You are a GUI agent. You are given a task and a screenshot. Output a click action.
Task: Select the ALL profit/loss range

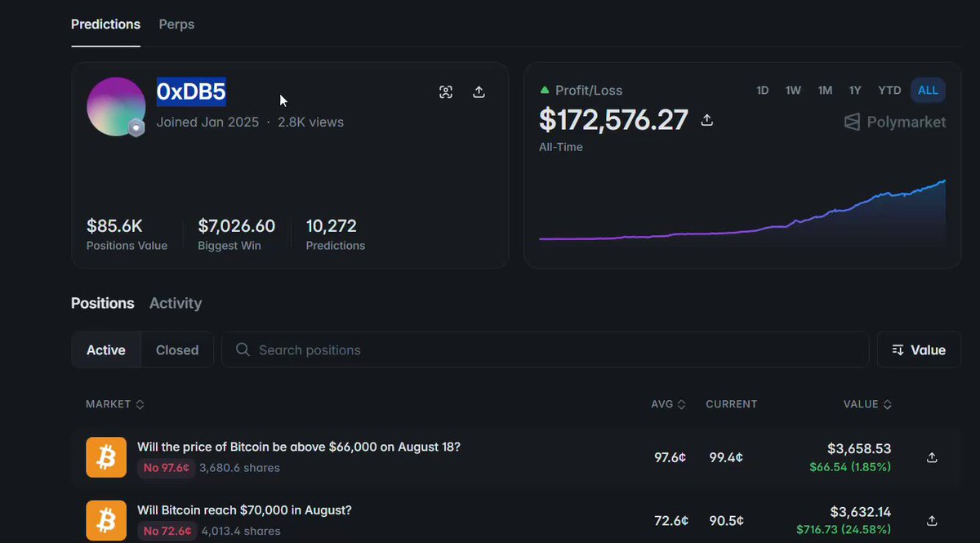point(929,91)
